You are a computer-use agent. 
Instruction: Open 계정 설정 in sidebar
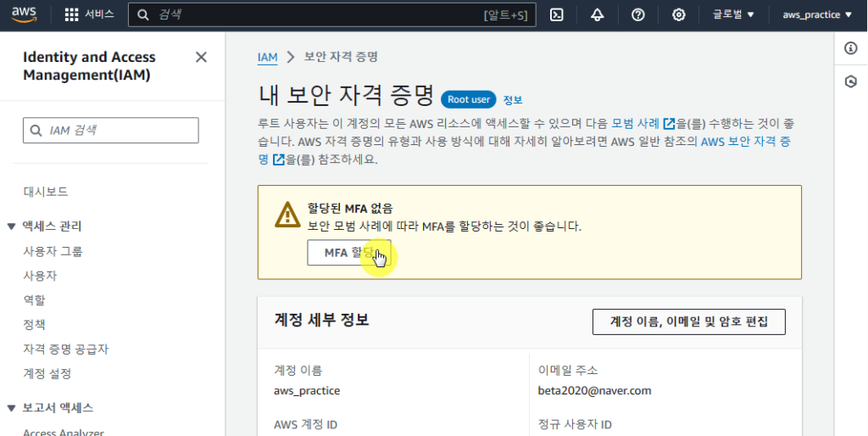click(x=47, y=373)
